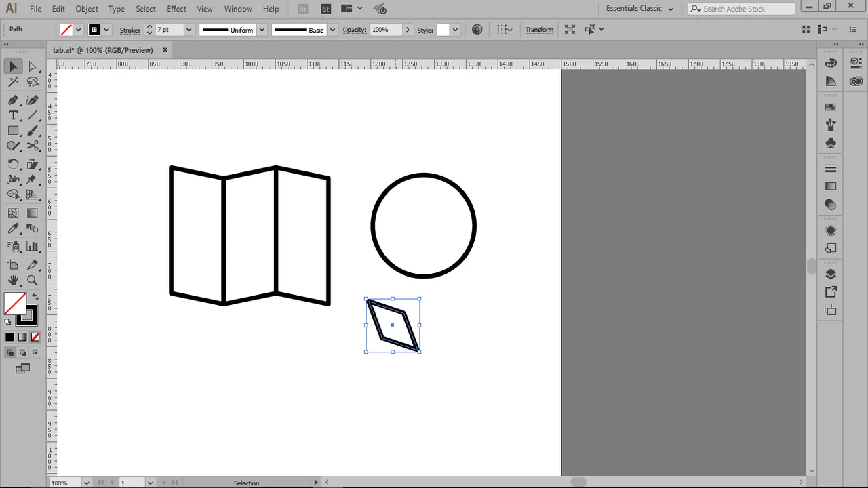Image resolution: width=868 pixels, height=488 pixels.
Task: Activate the Type tool
Action: [13, 115]
